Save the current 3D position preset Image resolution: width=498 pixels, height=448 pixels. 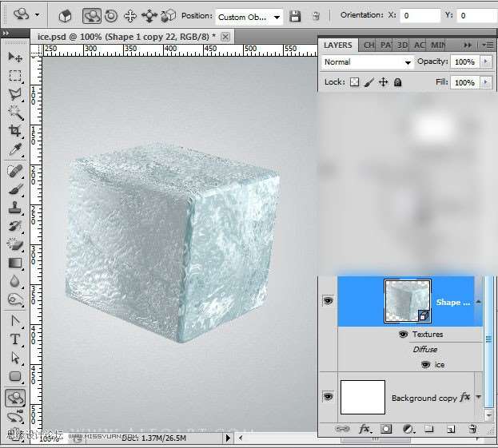[x=295, y=16]
